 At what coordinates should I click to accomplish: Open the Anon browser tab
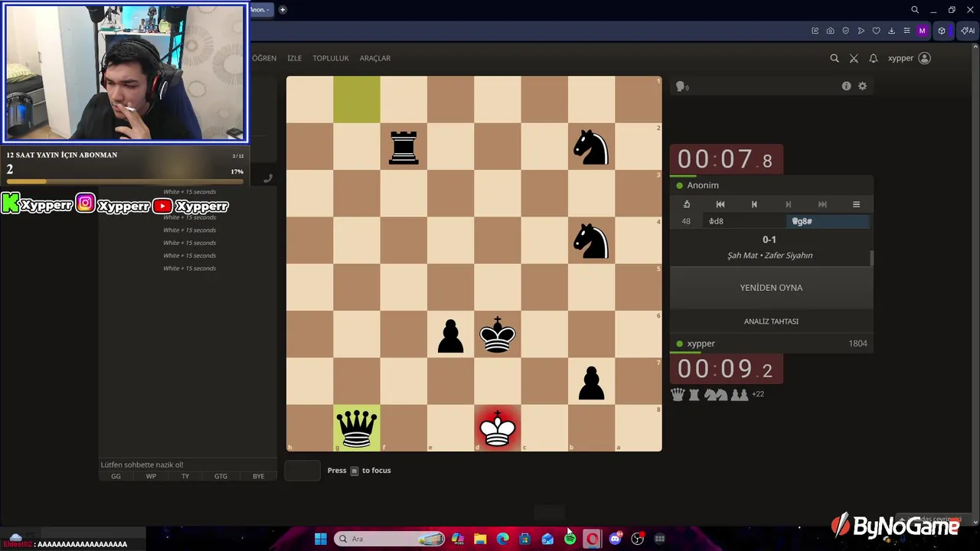pyautogui.click(x=260, y=9)
